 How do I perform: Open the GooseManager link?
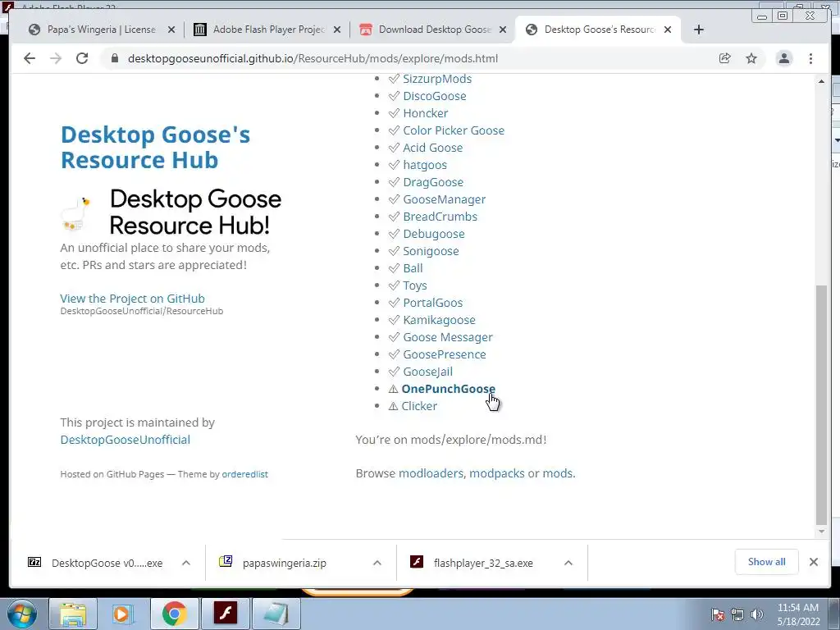(444, 199)
